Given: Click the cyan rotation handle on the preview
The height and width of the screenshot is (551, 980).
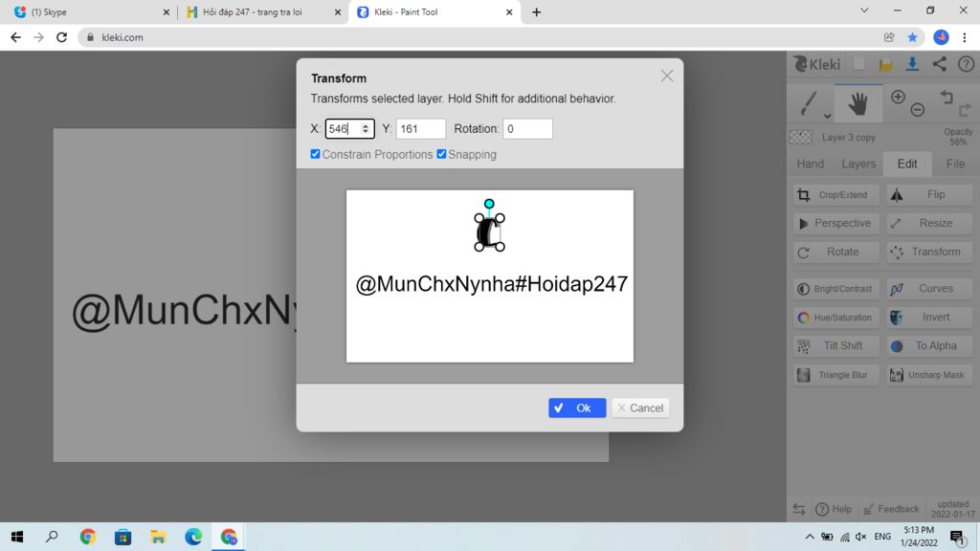Looking at the screenshot, I should 489,204.
